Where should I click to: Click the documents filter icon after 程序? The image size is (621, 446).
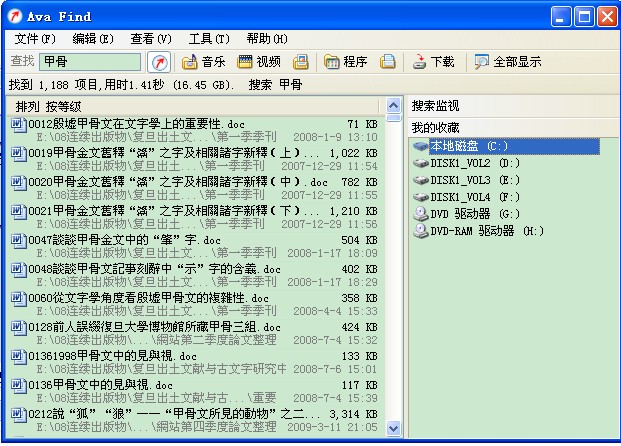point(388,62)
